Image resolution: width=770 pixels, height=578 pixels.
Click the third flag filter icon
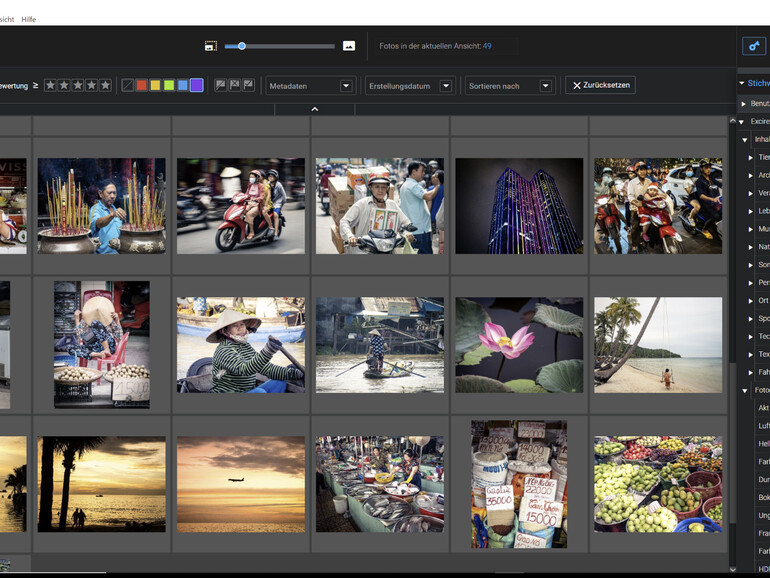point(248,85)
